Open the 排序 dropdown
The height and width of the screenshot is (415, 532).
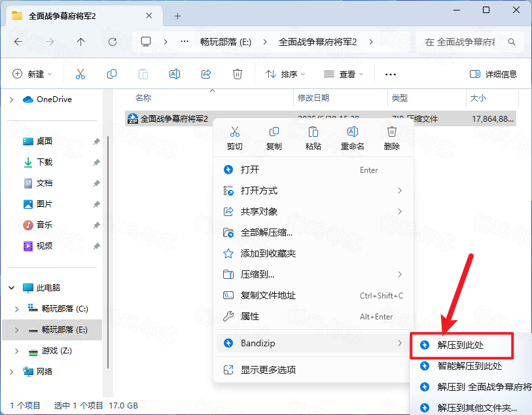[x=285, y=74]
